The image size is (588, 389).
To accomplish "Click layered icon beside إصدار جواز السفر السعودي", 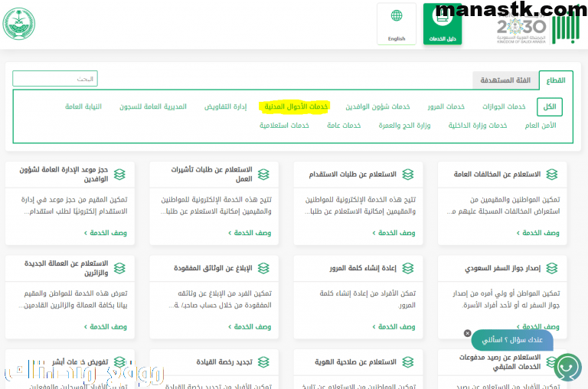I will tap(553, 269).
